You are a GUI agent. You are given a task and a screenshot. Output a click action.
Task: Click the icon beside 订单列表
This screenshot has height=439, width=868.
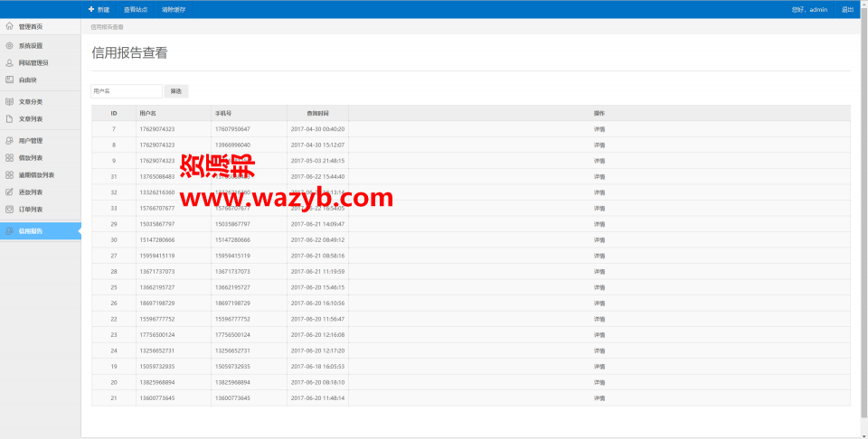9,209
